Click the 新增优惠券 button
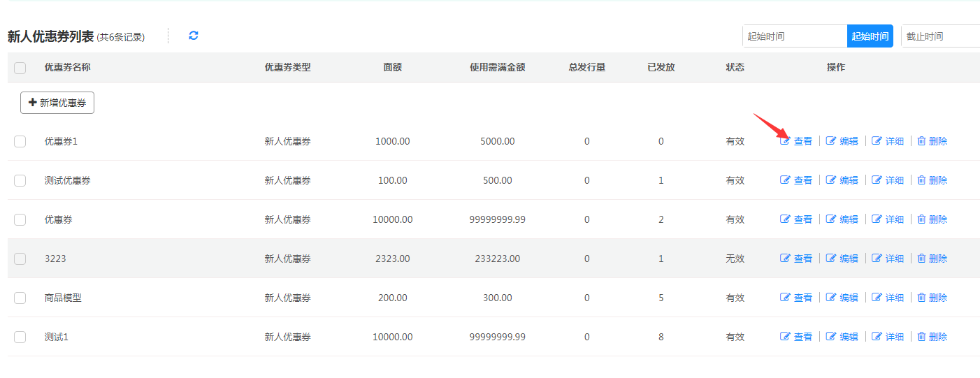Viewport: 980px width, 378px height. (57, 103)
